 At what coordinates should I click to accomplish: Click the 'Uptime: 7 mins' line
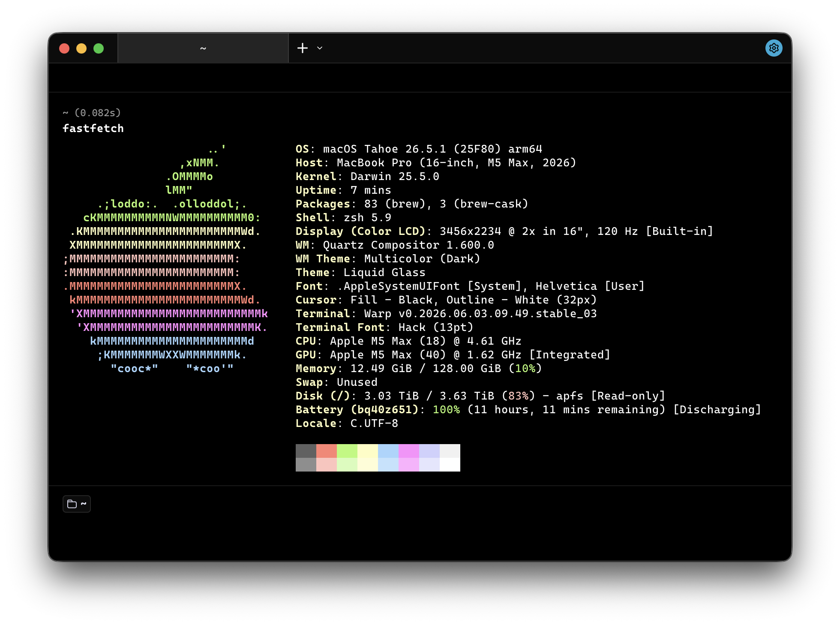343,190
